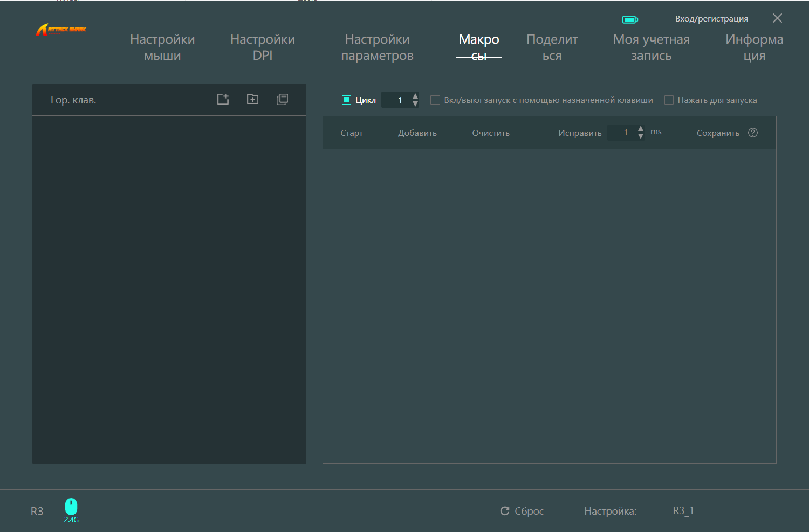Click Сохранить to save the macro

click(718, 133)
